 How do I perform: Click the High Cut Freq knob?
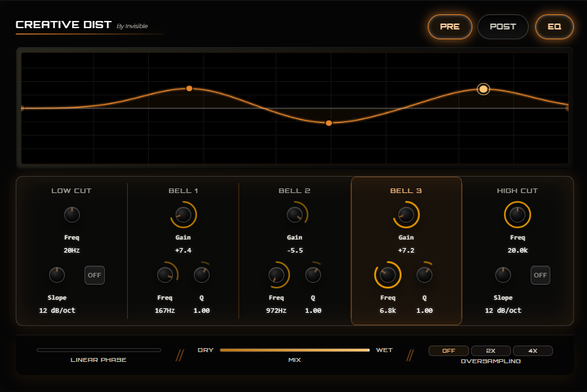[518, 215]
